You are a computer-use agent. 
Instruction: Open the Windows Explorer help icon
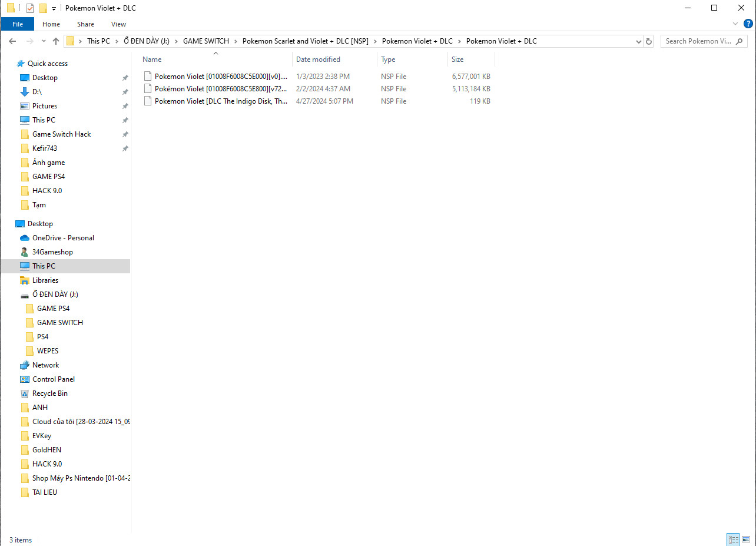tap(748, 24)
